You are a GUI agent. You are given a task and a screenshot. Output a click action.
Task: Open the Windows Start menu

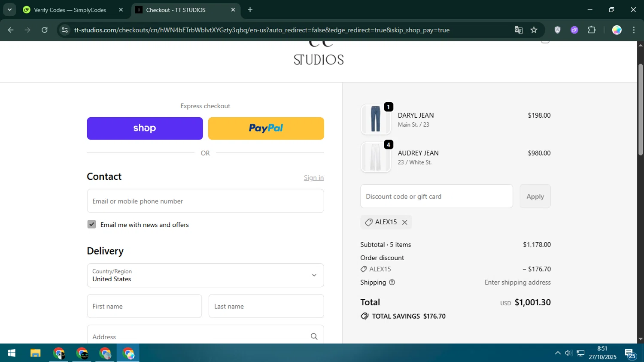coord(12,353)
